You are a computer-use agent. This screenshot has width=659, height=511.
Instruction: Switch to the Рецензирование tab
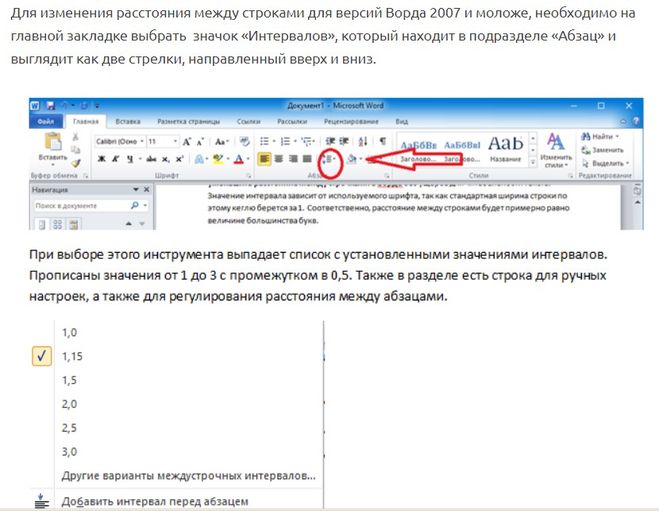(x=351, y=121)
